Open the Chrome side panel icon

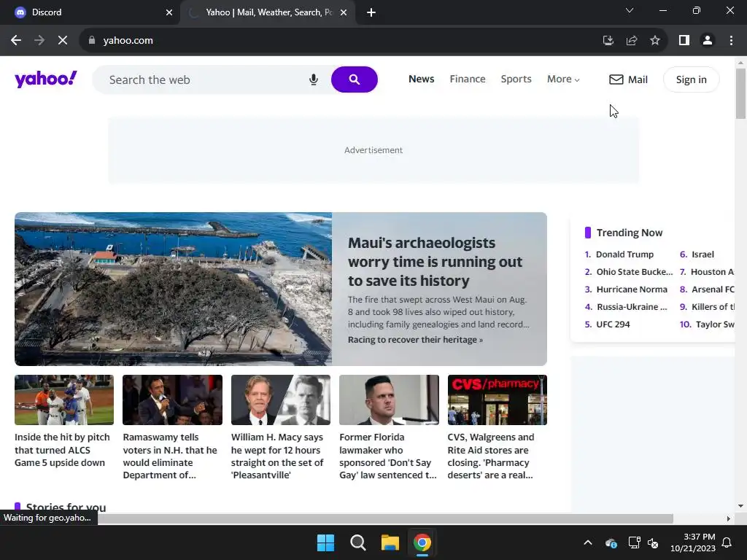pos(684,41)
